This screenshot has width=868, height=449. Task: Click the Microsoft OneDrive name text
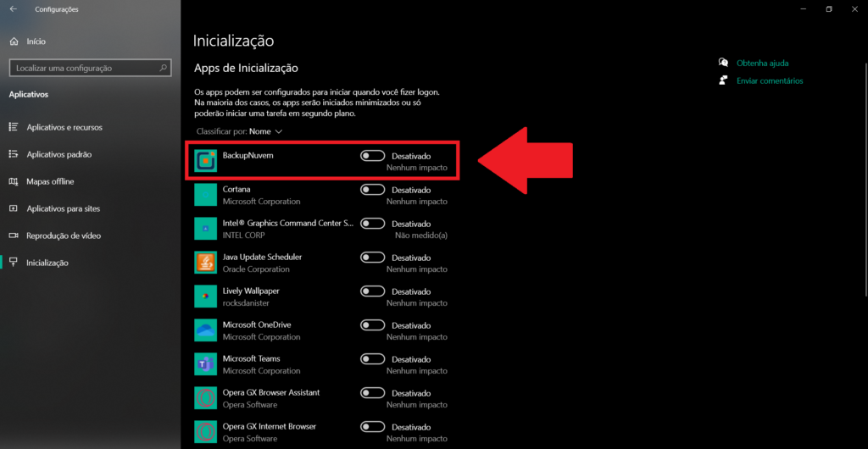click(x=256, y=324)
